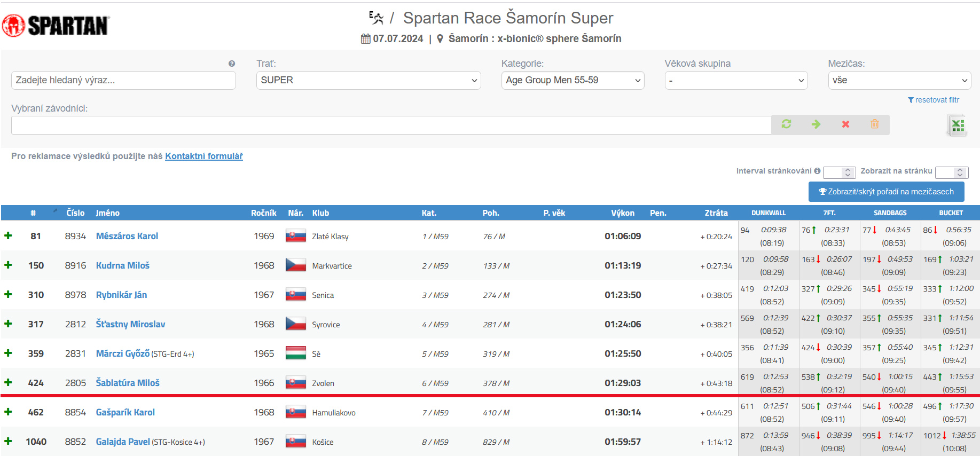Open the Věková skupina dropdown
This screenshot has height=456, width=980.
pyautogui.click(x=736, y=80)
